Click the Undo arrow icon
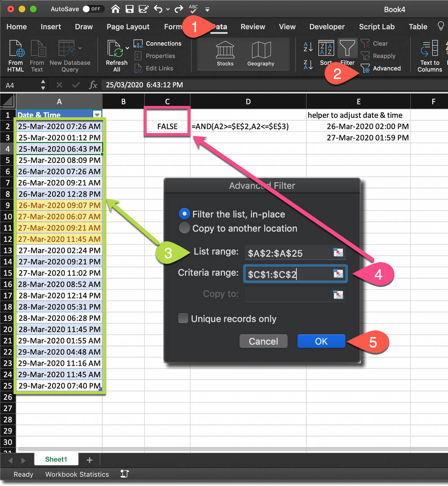 158,9
